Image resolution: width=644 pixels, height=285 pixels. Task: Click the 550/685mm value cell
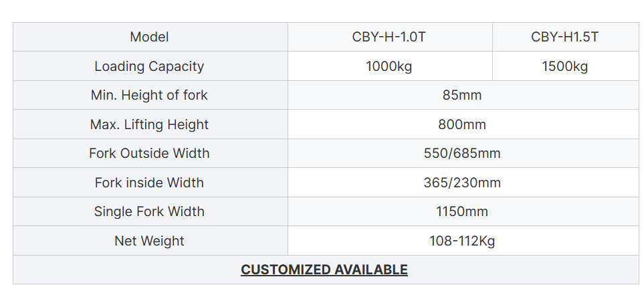pyautogui.click(x=463, y=153)
